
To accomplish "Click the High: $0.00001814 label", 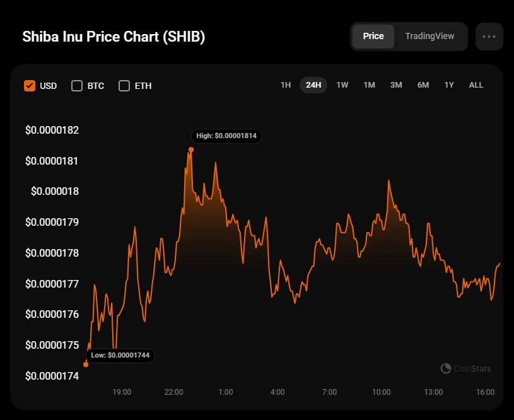I will (226, 136).
